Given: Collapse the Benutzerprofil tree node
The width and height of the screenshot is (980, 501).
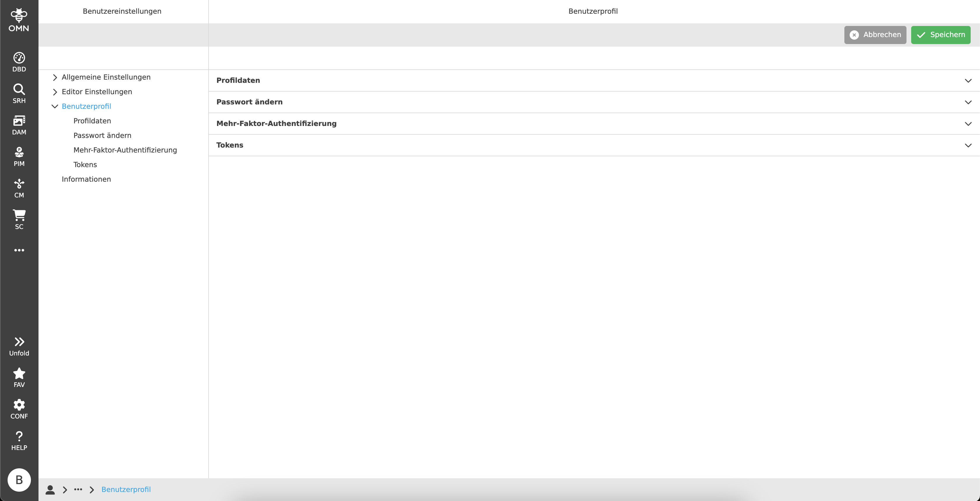Looking at the screenshot, I should point(55,106).
